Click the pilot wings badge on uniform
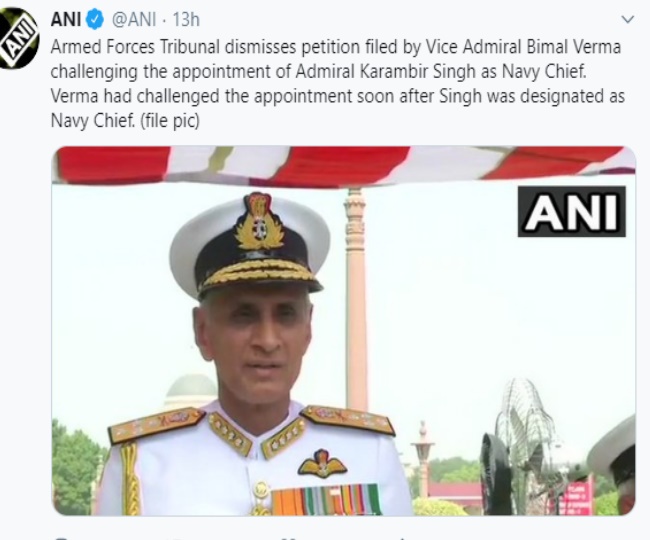The image size is (650, 540). point(322,464)
